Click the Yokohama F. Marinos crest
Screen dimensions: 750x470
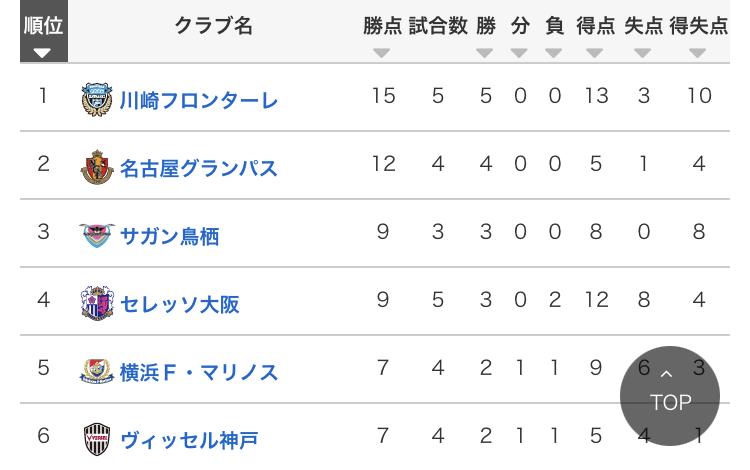pyautogui.click(x=97, y=372)
